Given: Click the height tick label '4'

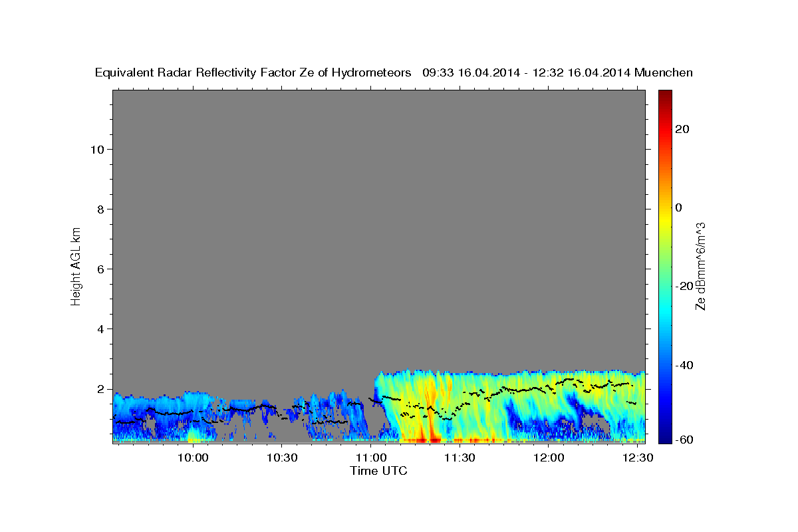Looking at the screenshot, I should coord(100,329).
